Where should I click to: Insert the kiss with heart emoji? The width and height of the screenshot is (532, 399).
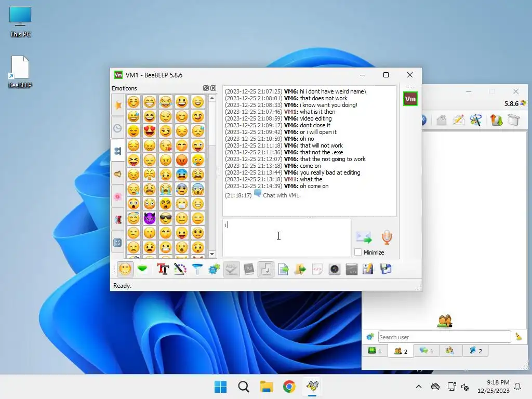(166, 145)
